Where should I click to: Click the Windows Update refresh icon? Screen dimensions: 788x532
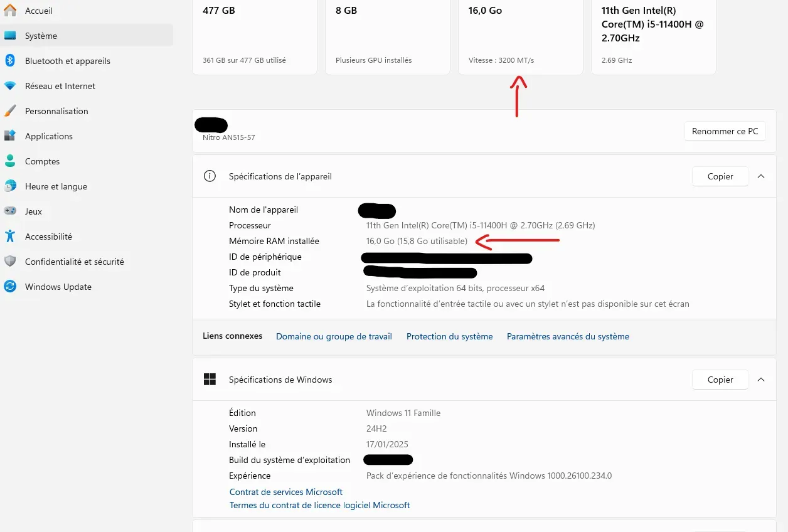(x=10, y=287)
